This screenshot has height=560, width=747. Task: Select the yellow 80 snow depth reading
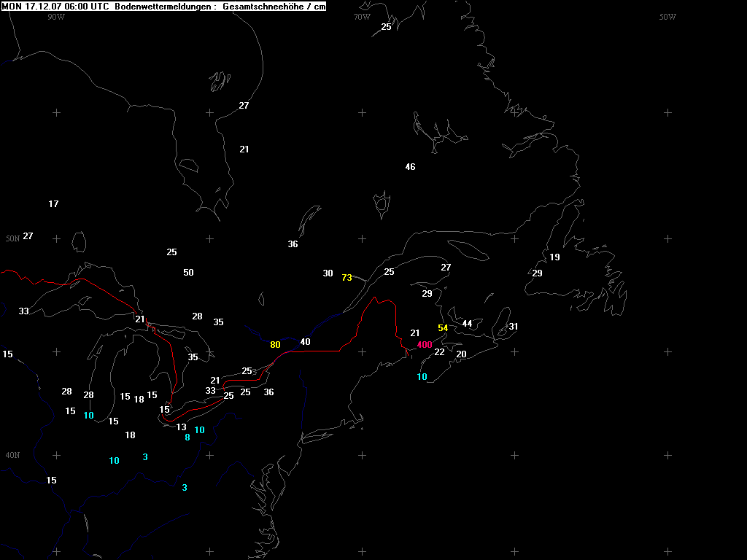275,345
